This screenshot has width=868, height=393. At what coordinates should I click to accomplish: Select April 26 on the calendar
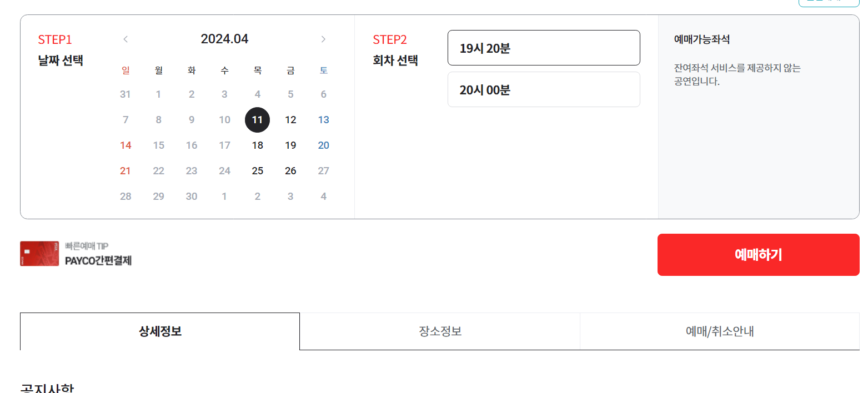pos(290,170)
